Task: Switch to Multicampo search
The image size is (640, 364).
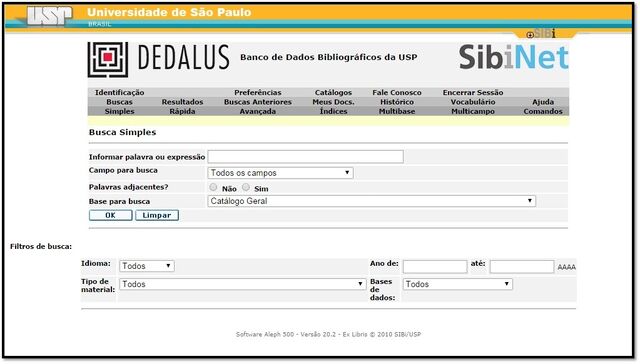Action: [x=473, y=111]
